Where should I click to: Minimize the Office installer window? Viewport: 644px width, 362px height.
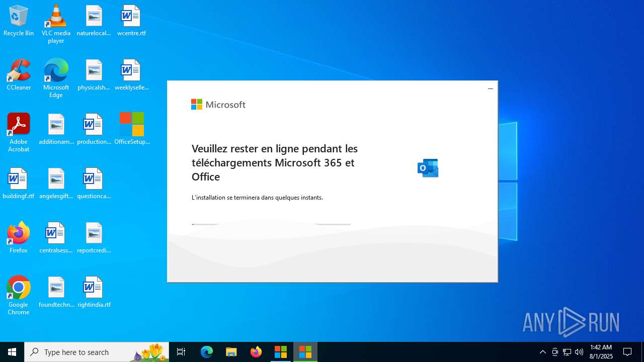pos(490,89)
